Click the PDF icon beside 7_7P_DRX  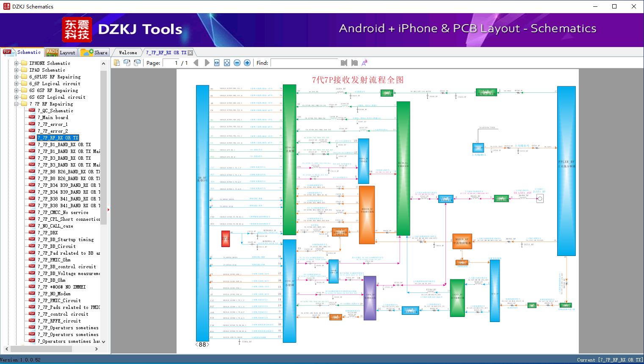(32, 233)
